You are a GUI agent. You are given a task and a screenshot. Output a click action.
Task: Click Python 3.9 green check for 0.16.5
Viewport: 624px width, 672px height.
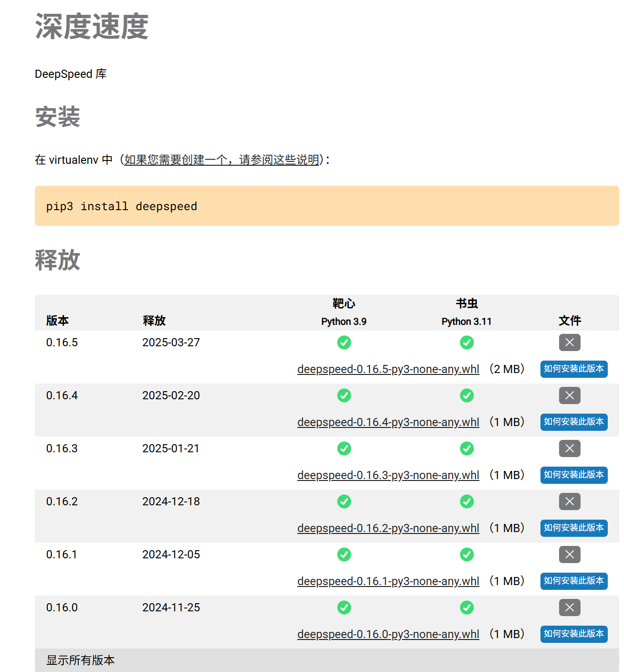[x=344, y=342]
